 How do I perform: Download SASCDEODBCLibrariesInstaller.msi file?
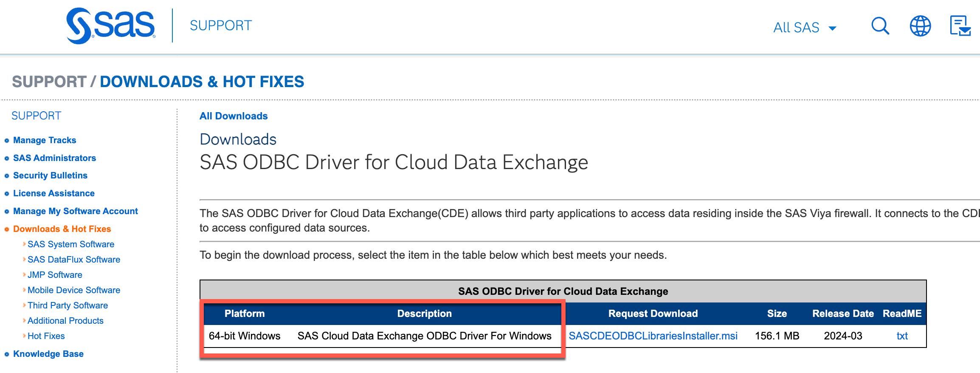[x=653, y=336]
